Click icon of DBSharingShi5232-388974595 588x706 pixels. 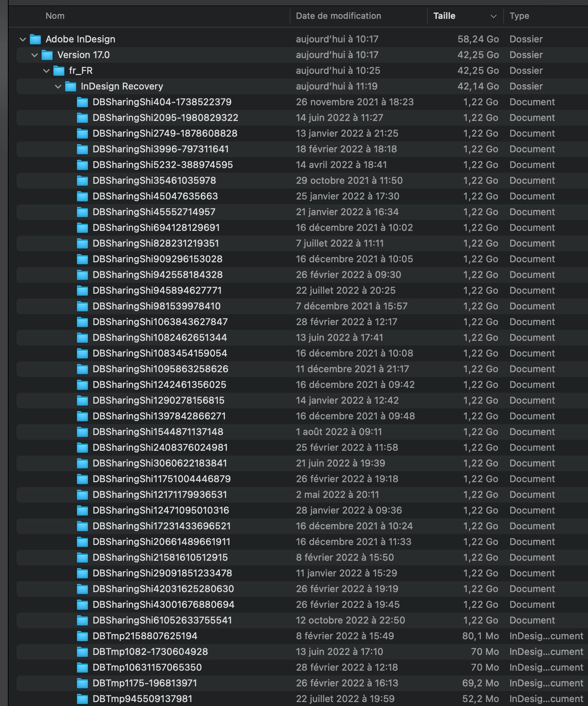click(x=82, y=165)
